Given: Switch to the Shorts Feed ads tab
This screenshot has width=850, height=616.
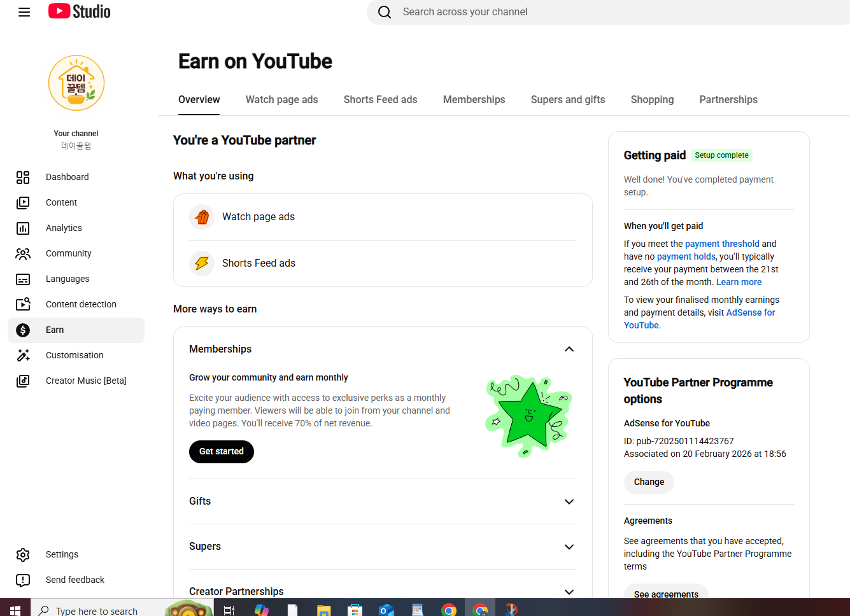Looking at the screenshot, I should 381,99.
